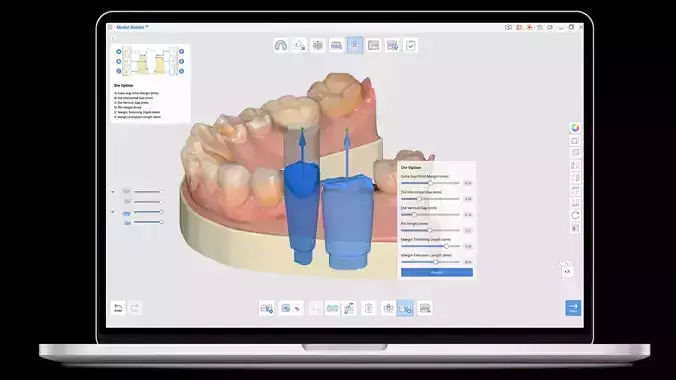Click the first tool in the bottom toolbar

266,308
